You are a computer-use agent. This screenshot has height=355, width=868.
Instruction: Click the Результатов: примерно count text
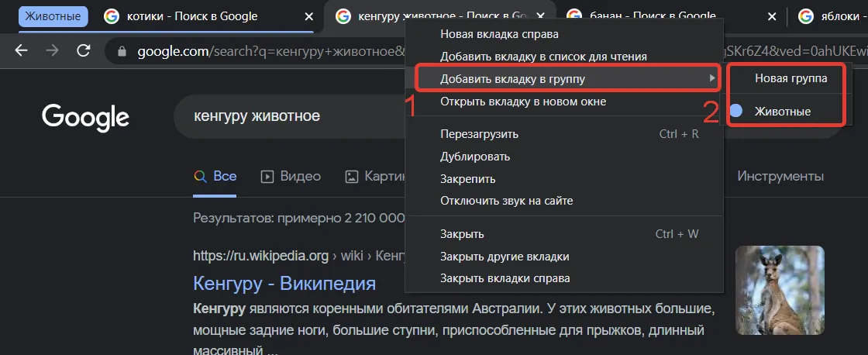(299, 218)
